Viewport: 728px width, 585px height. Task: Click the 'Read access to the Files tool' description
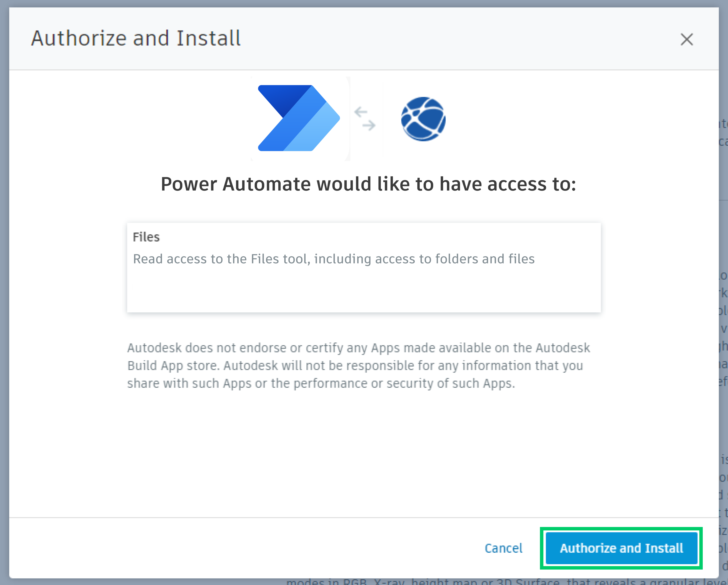(334, 259)
